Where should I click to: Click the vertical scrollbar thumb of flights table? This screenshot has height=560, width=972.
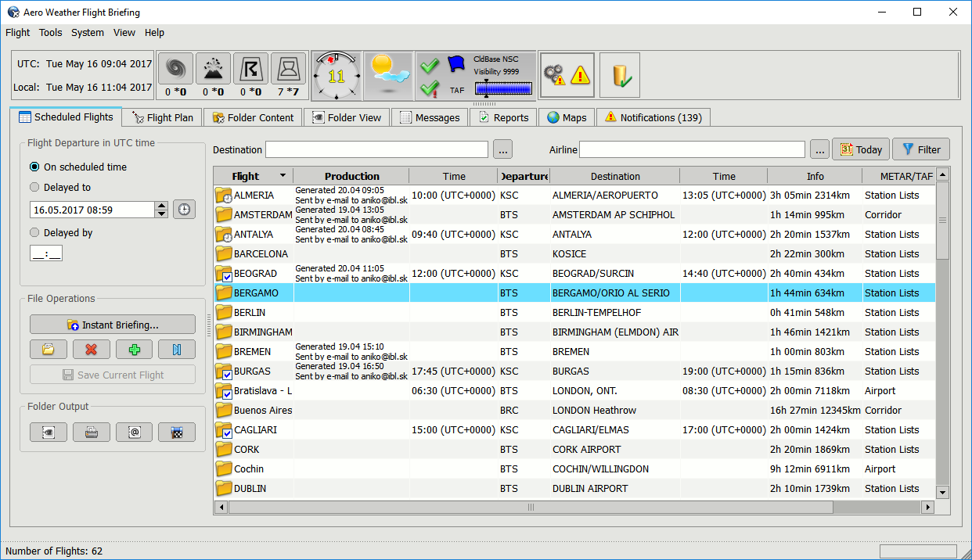pos(942,221)
